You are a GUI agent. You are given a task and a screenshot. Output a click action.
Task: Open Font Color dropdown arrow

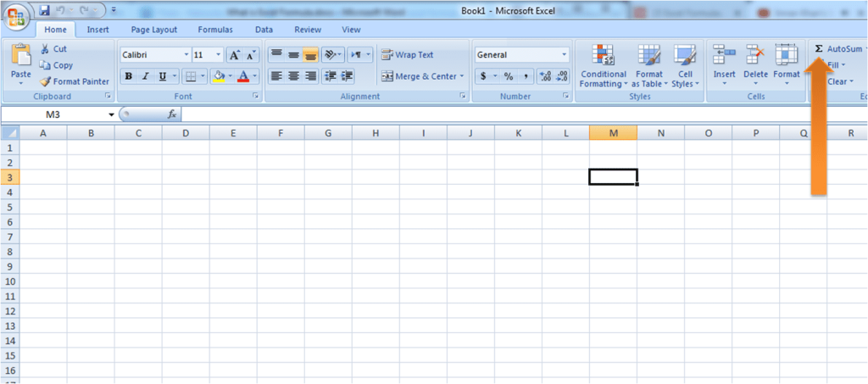coord(254,76)
